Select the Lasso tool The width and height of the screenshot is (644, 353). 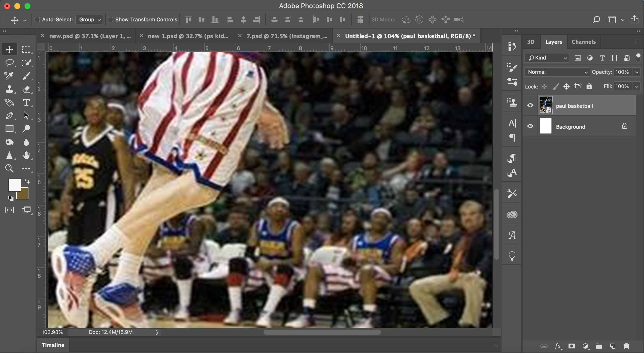coord(9,63)
